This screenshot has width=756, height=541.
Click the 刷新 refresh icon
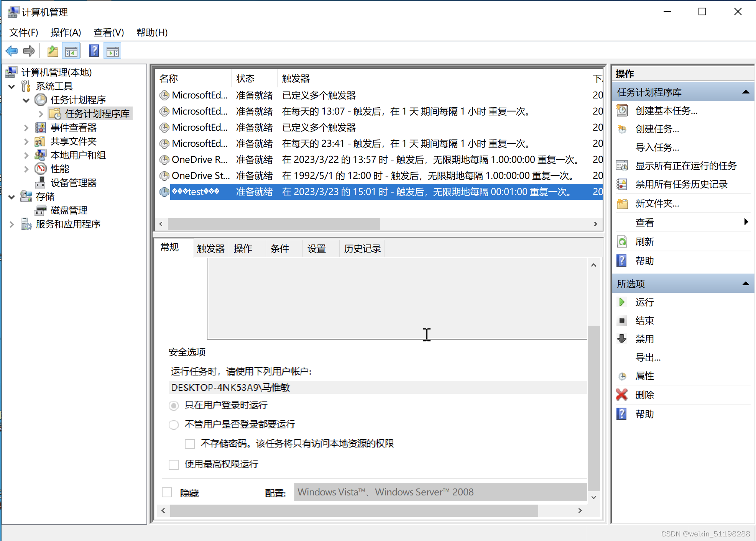tap(622, 242)
